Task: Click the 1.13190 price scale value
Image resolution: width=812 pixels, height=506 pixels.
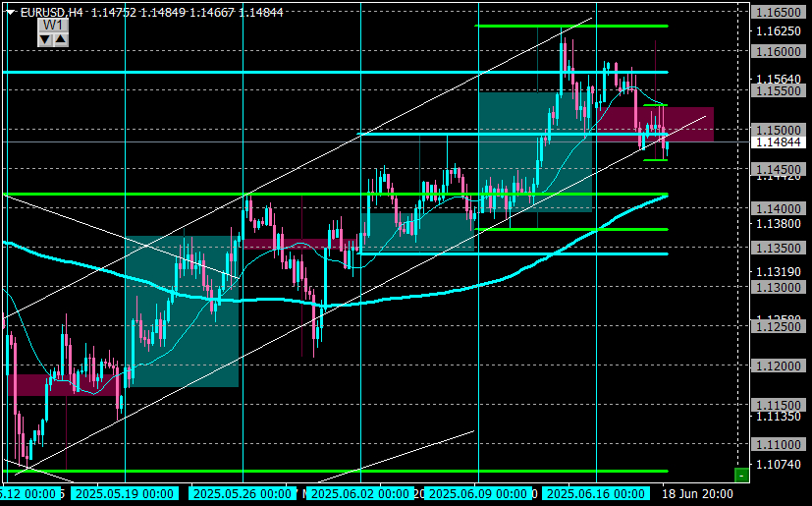Action: [779, 271]
